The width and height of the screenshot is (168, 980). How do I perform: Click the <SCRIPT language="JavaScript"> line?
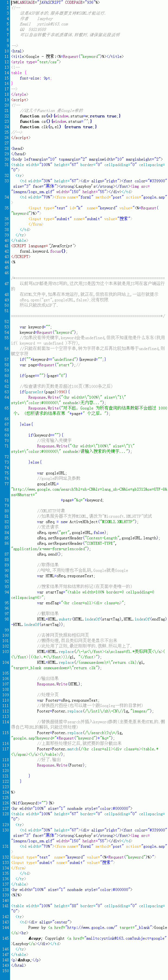[43, 246]
